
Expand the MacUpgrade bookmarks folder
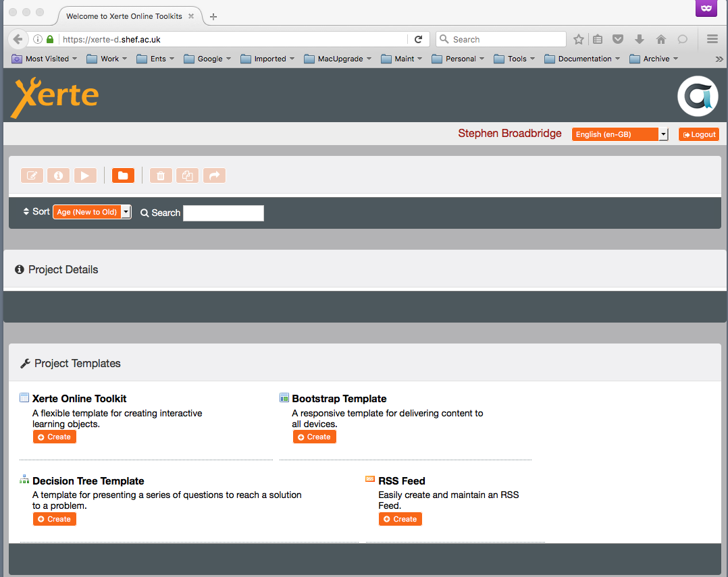pos(338,59)
